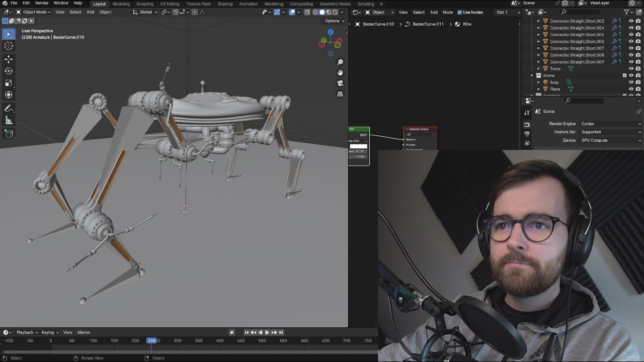Activate the Annotate tool
Image resolution: width=644 pixels, height=362 pixels.
9,109
